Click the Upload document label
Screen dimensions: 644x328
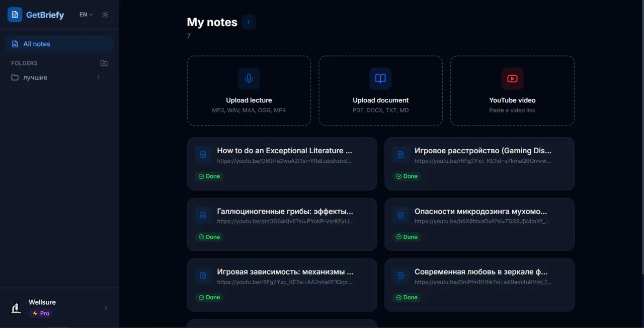tap(380, 100)
